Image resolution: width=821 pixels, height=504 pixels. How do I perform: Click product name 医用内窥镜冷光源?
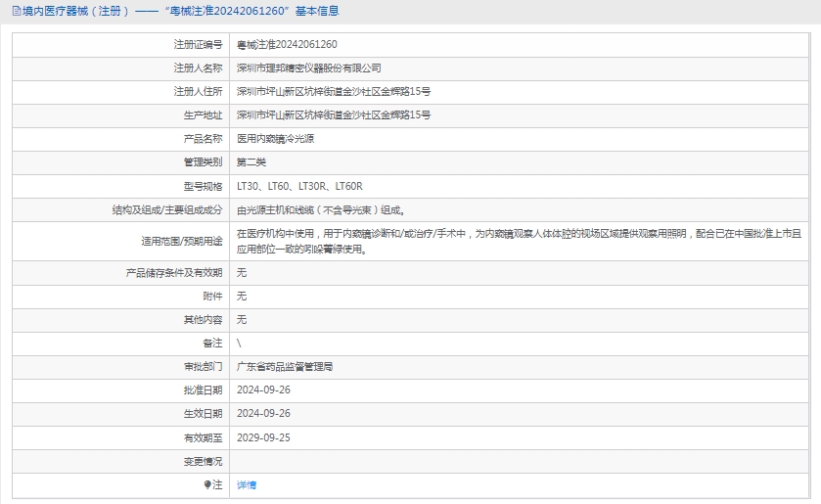pos(275,138)
